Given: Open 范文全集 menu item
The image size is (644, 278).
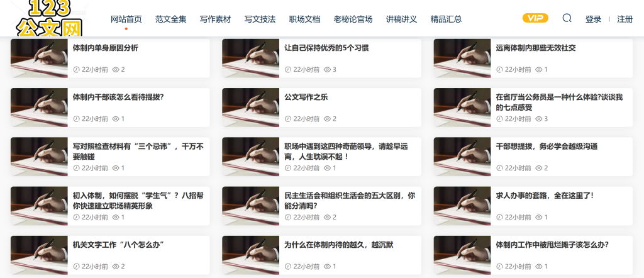Looking at the screenshot, I should [171, 19].
